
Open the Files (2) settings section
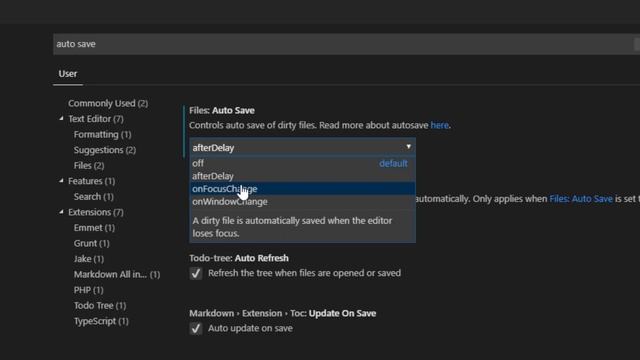[89, 165]
